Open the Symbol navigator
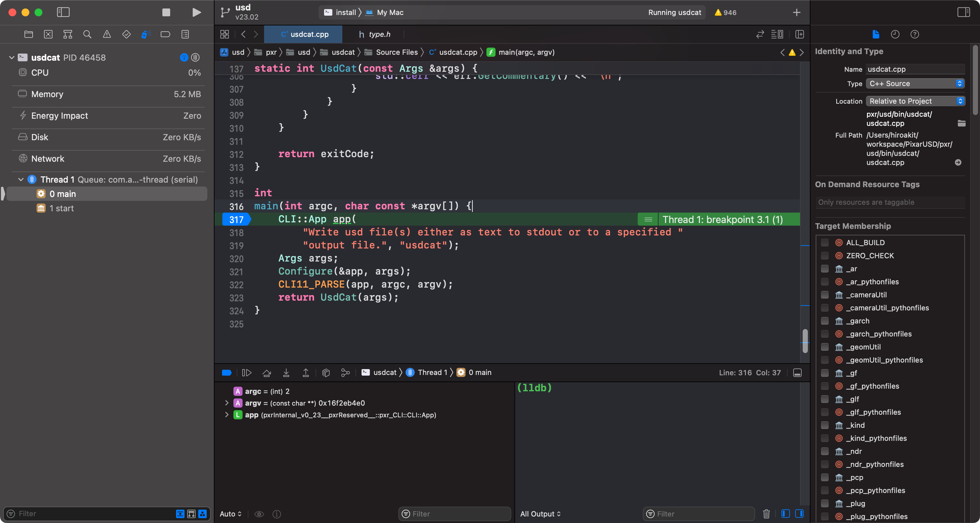 (68, 34)
